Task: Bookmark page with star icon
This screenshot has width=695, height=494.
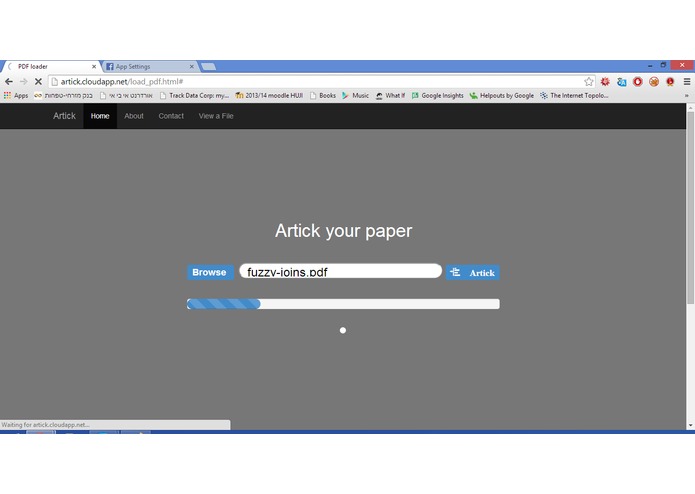Action: (x=588, y=82)
